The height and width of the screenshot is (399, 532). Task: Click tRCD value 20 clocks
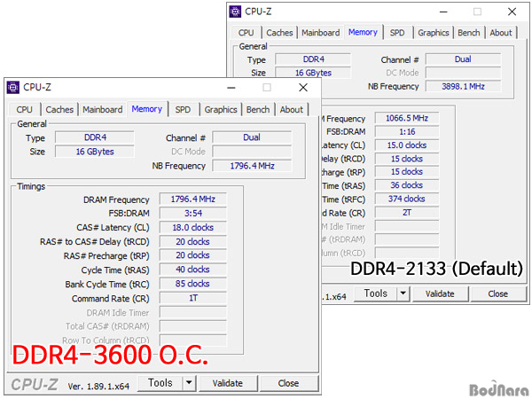[192, 242]
